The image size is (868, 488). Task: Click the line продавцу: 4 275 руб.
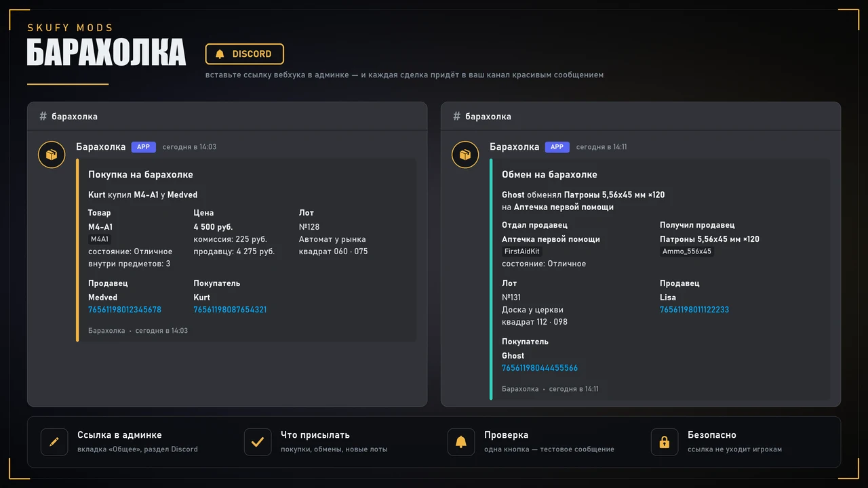tap(234, 251)
